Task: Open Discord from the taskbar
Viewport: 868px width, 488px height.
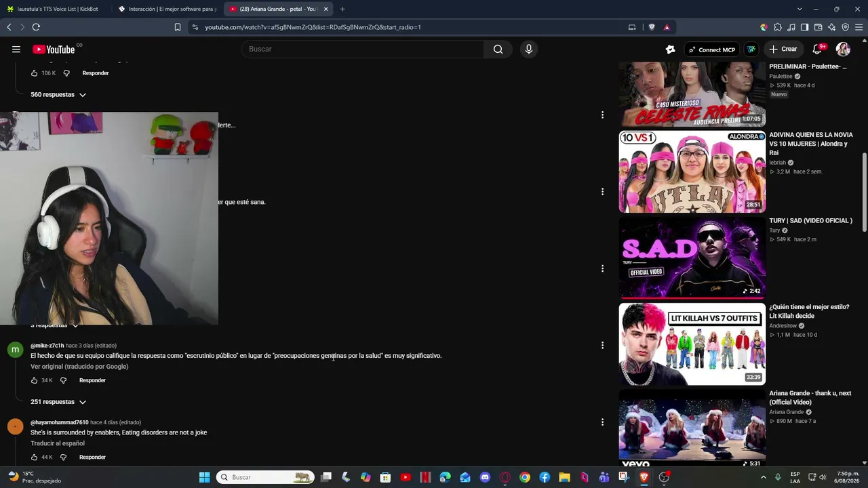Action: 485,477
